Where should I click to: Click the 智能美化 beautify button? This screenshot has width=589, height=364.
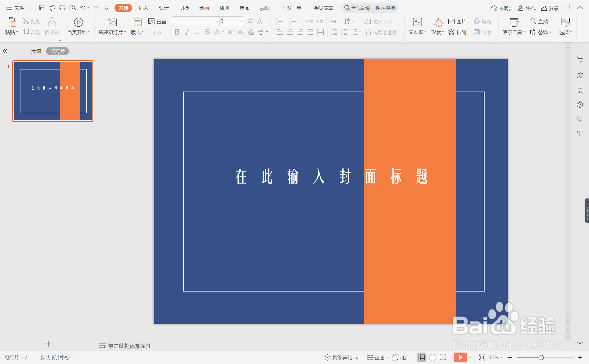[340, 357]
